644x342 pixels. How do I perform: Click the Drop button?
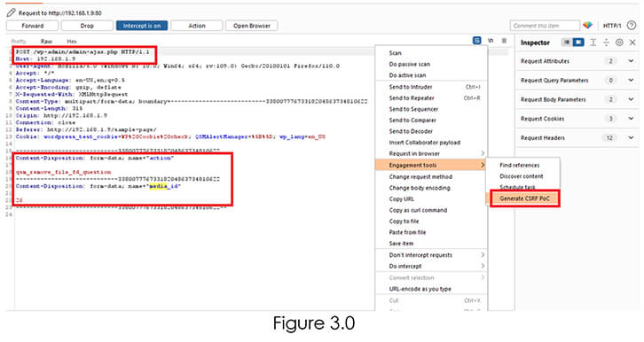[87, 26]
